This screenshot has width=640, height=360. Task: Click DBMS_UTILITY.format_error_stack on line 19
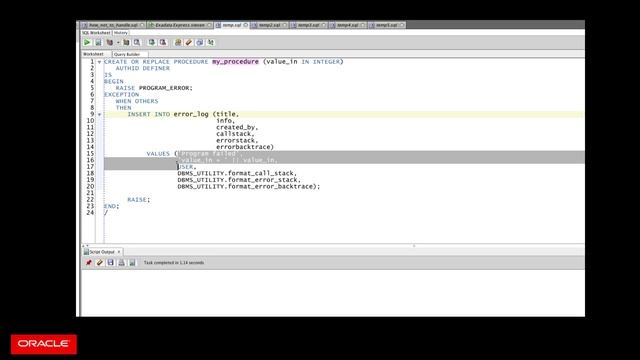click(x=238, y=180)
